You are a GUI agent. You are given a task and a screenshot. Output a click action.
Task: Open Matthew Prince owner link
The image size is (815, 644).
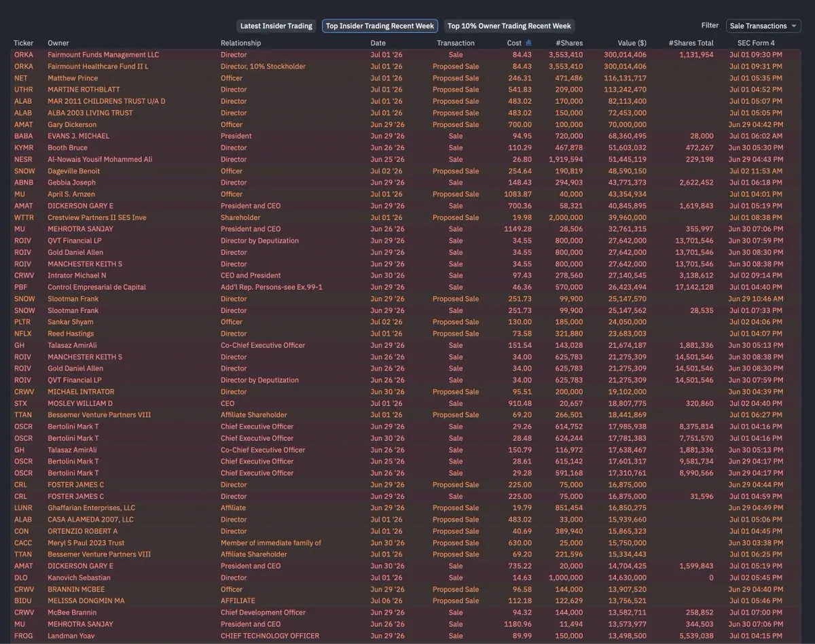[73, 78]
